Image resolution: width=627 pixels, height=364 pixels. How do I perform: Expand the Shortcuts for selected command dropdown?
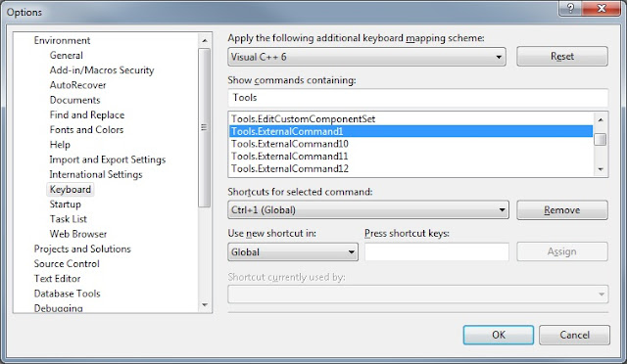[x=368, y=210]
